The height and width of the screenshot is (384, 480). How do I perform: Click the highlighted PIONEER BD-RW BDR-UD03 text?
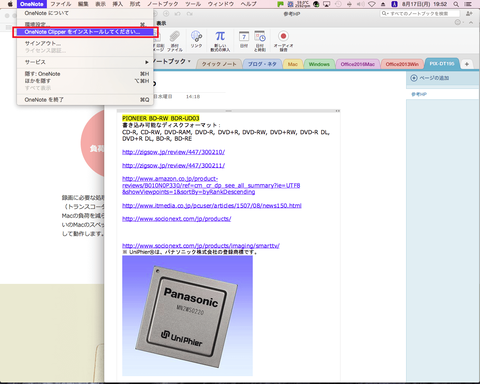161,118
